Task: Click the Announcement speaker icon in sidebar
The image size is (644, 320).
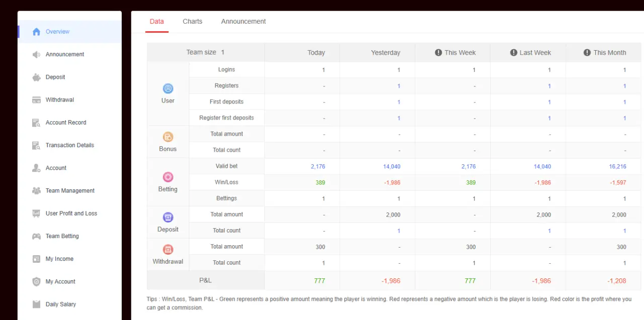Action: [36, 54]
